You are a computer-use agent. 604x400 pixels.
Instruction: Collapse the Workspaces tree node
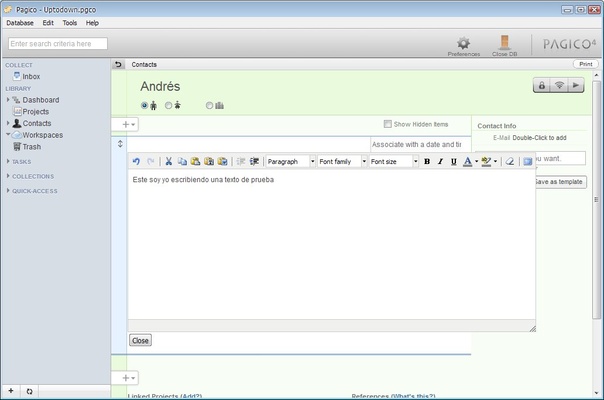8,134
